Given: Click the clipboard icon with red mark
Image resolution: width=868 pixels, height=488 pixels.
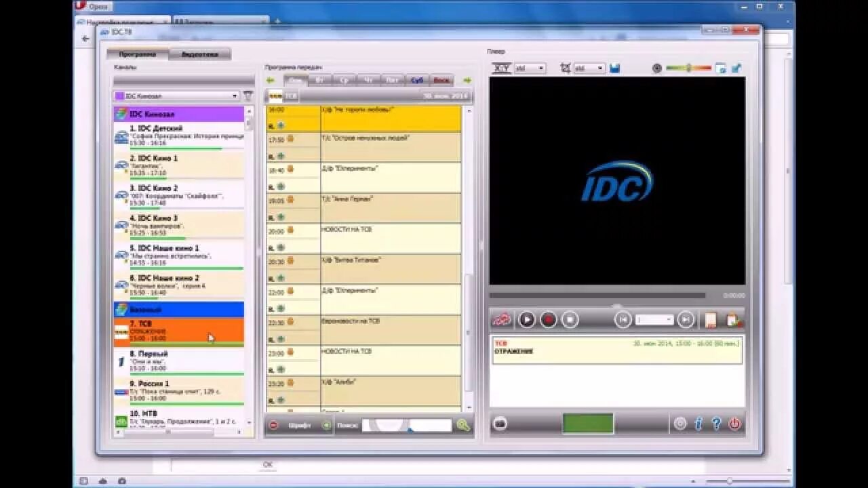Looking at the screenshot, I should click(x=734, y=319).
